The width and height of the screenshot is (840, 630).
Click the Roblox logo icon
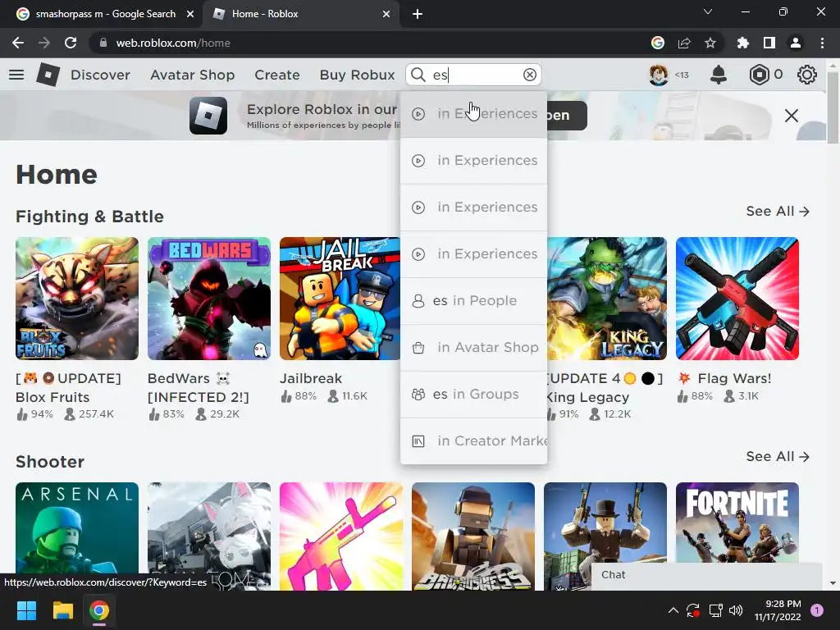[x=48, y=75]
